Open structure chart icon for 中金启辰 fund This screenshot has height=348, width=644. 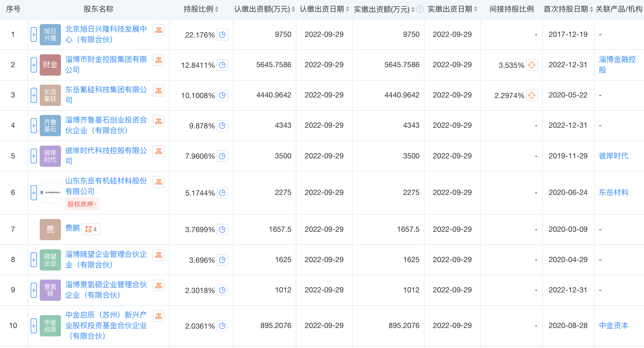(x=158, y=316)
